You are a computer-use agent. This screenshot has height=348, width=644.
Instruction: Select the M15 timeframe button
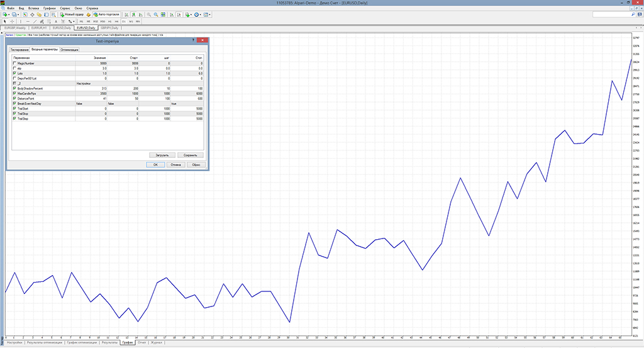[96, 21]
